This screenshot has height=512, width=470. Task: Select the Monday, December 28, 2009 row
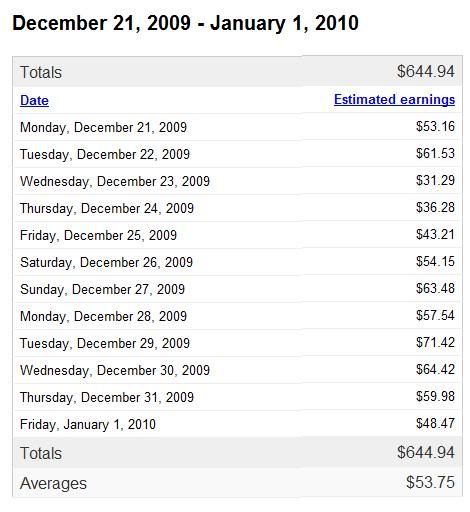click(x=237, y=316)
